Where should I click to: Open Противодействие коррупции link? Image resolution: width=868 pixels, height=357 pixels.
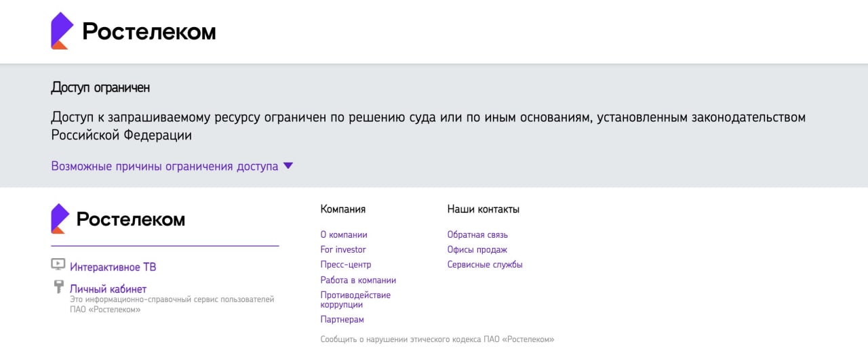point(355,299)
